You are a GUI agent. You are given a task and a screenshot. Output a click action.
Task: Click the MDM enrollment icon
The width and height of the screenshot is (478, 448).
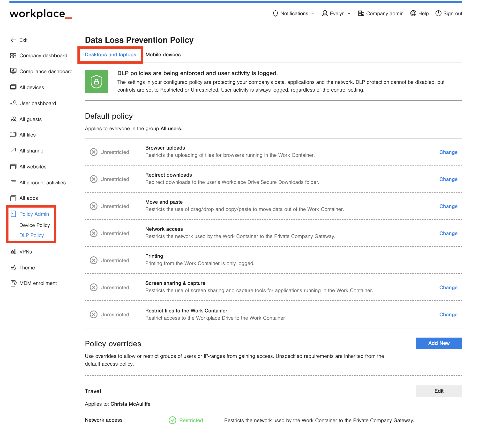pos(13,283)
